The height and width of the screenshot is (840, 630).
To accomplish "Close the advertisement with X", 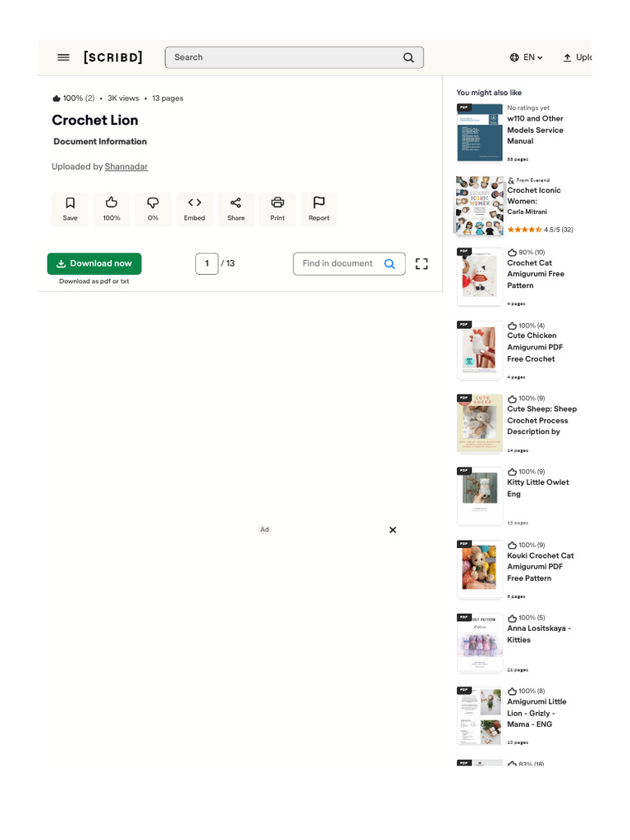I will point(393,530).
